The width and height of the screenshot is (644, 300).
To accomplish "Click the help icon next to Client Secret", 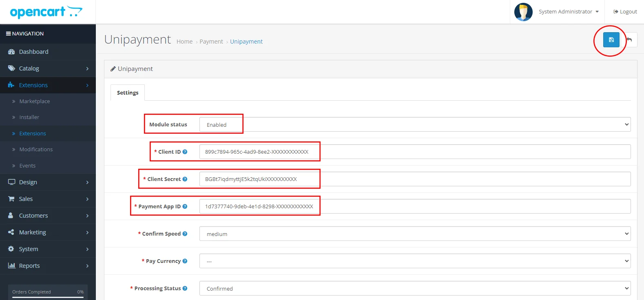I will click(x=185, y=179).
